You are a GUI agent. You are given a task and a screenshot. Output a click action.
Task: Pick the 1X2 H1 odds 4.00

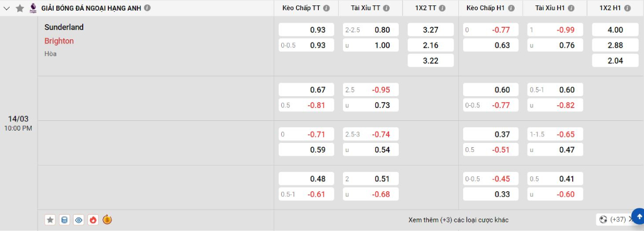tap(615, 30)
